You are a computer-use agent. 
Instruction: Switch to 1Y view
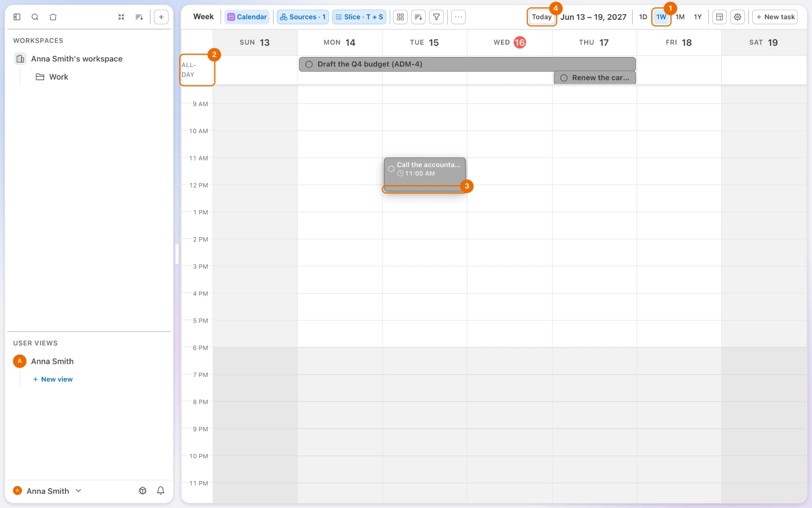pyautogui.click(x=698, y=17)
